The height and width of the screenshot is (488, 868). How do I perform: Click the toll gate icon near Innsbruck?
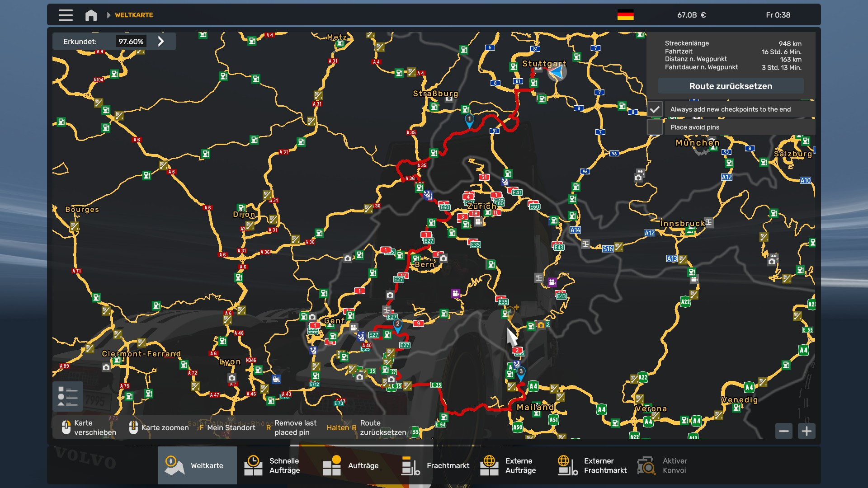pyautogui.click(x=708, y=222)
